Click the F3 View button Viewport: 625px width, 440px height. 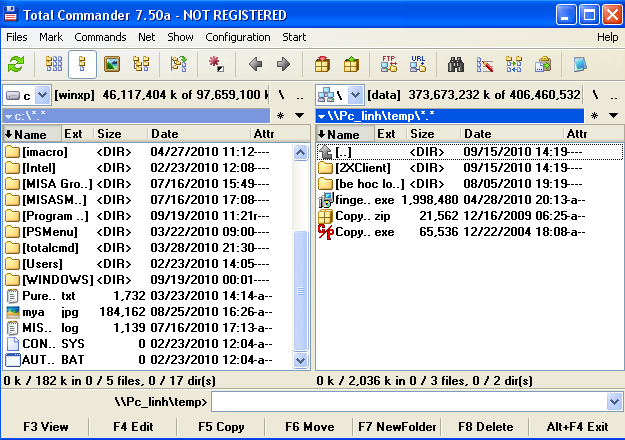[45, 427]
